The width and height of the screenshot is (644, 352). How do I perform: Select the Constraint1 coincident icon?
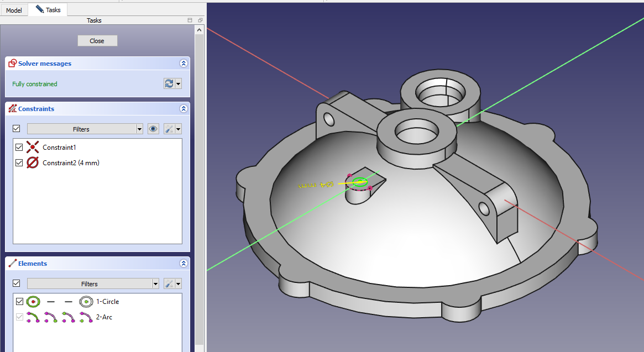(33, 148)
